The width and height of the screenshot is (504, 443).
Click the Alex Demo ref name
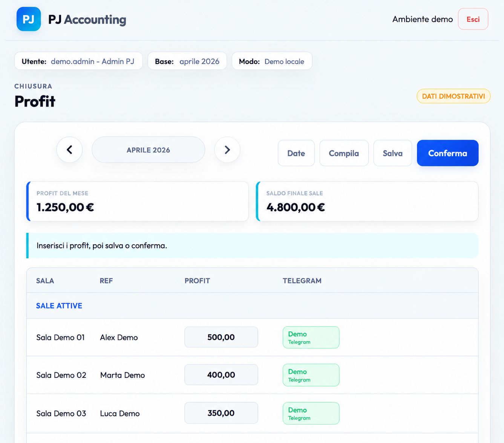[x=119, y=338]
